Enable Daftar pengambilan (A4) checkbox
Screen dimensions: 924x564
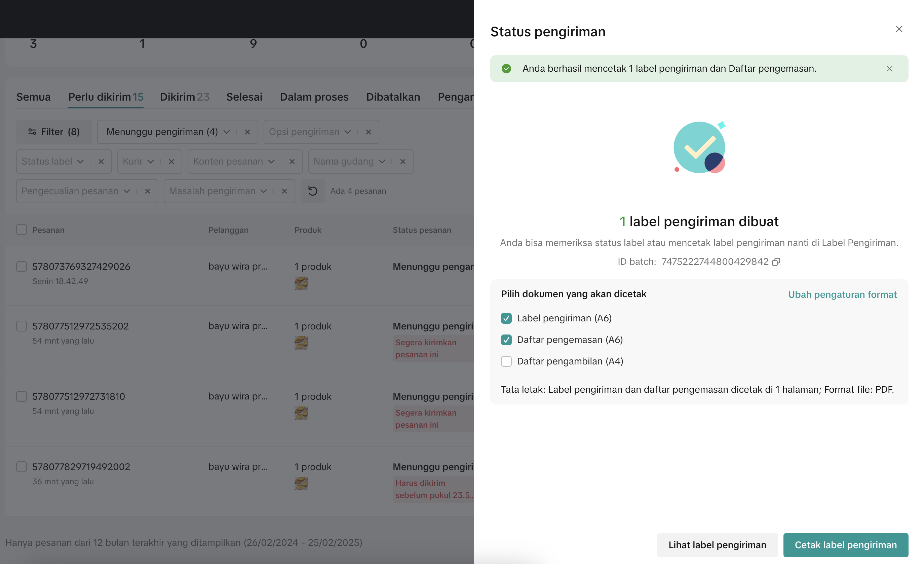click(x=506, y=361)
